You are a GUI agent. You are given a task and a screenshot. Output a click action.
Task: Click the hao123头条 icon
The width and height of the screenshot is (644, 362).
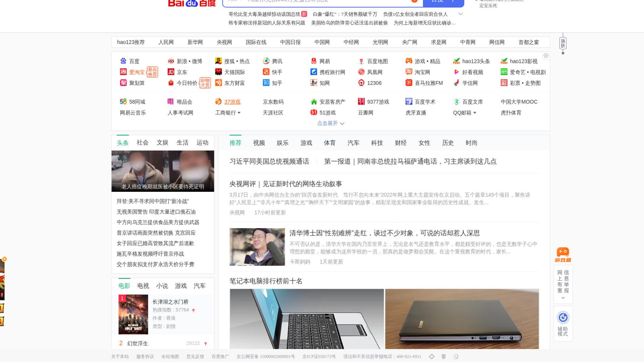point(457,61)
